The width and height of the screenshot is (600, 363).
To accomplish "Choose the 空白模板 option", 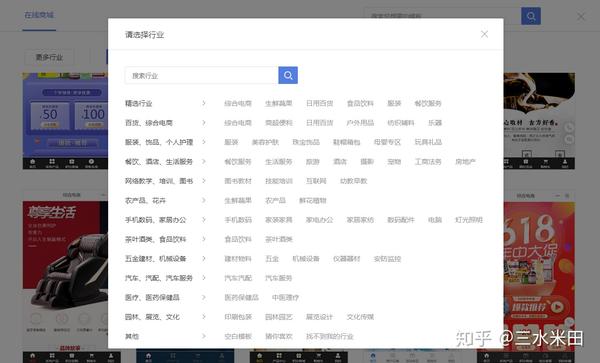I will tap(238, 336).
